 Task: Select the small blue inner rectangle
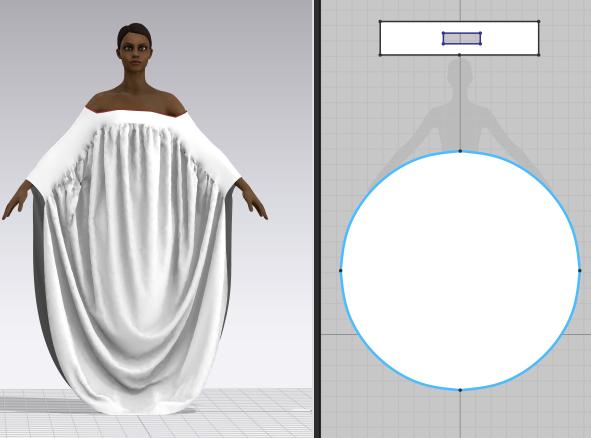(462, 38)
